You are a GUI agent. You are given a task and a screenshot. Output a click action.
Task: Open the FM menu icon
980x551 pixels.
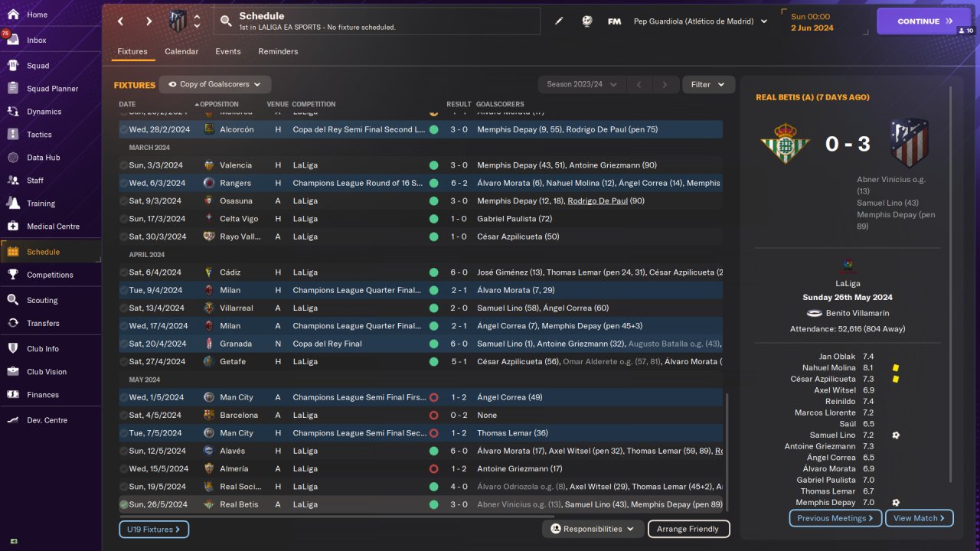click(614, 21)
